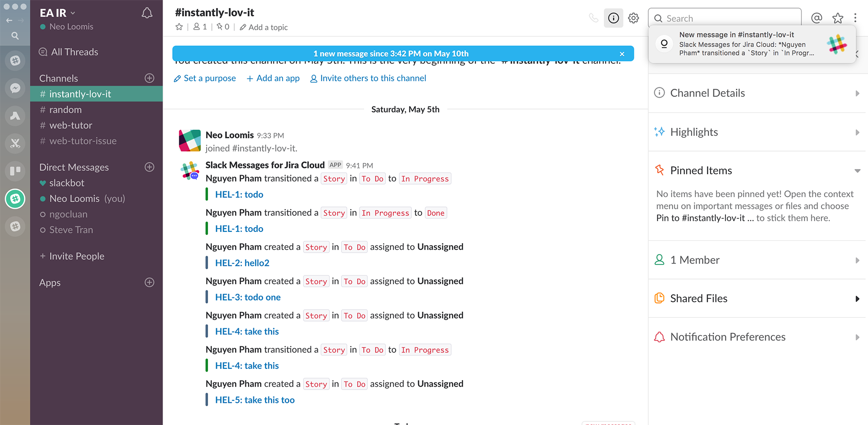Start a call with the phone icon
This screenshot has height=425, width=868.
coord(593,18)
